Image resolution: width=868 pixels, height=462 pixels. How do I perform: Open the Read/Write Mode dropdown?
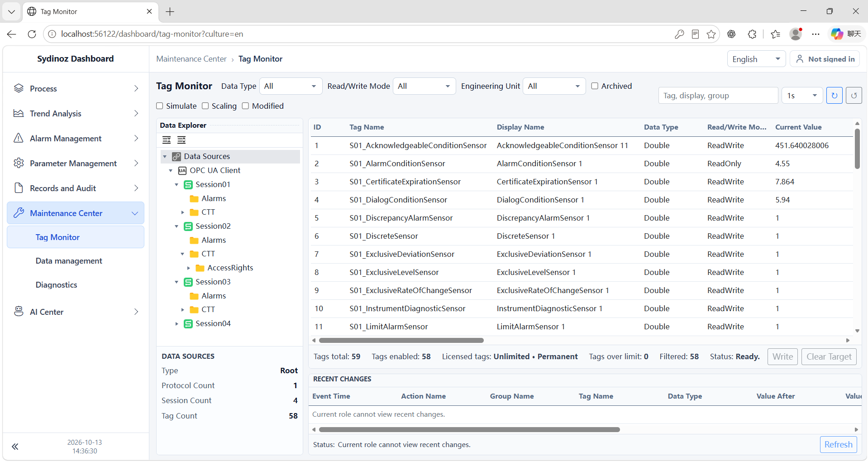[424, 86]
